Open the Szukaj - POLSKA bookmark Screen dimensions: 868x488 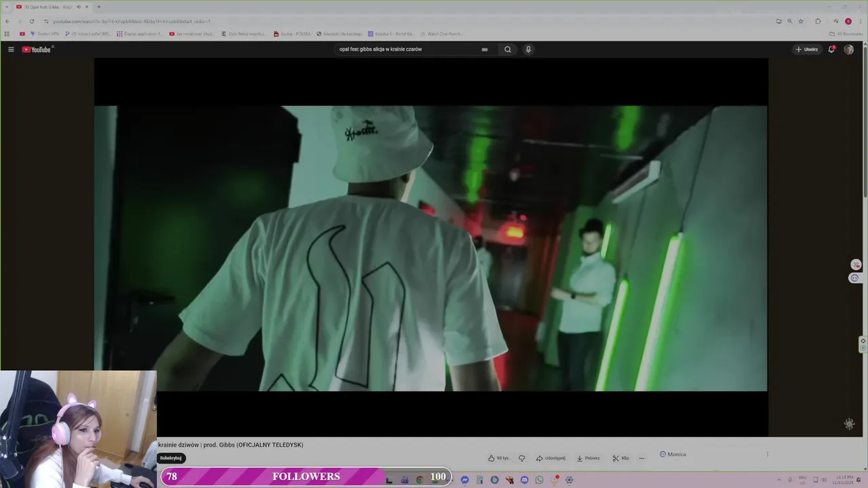pyautogui.click(x=292, y=34)
